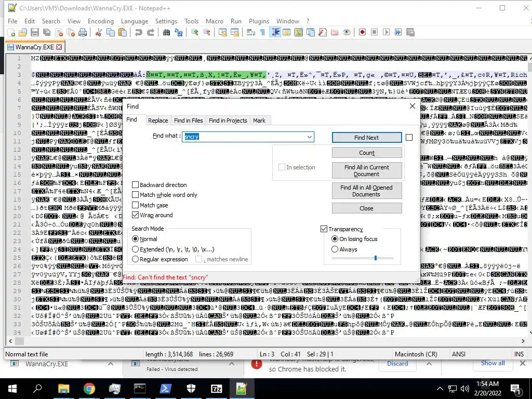
Task: Click the Redo arrow icon
Action: tap(150, 32)
